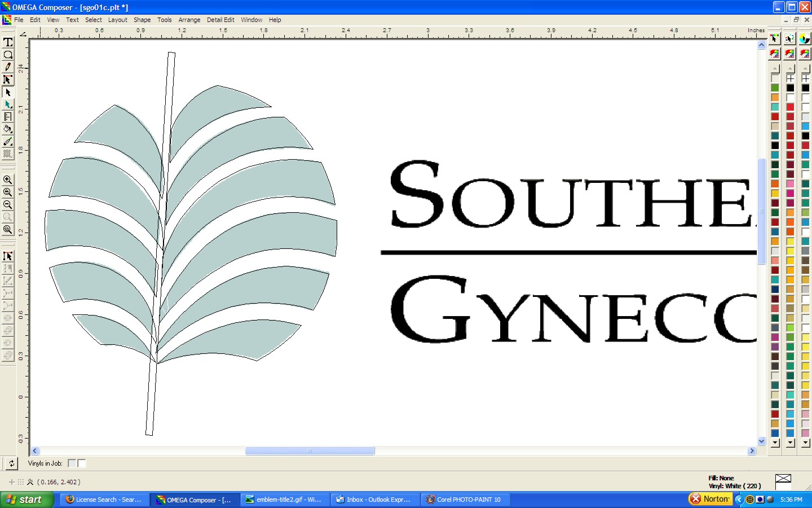Click the second palette column scroll-up arrow

pos(790,69)
